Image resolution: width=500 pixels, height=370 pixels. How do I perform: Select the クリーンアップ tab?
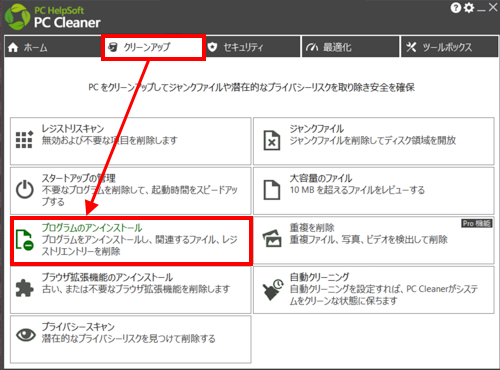(153, 47)
